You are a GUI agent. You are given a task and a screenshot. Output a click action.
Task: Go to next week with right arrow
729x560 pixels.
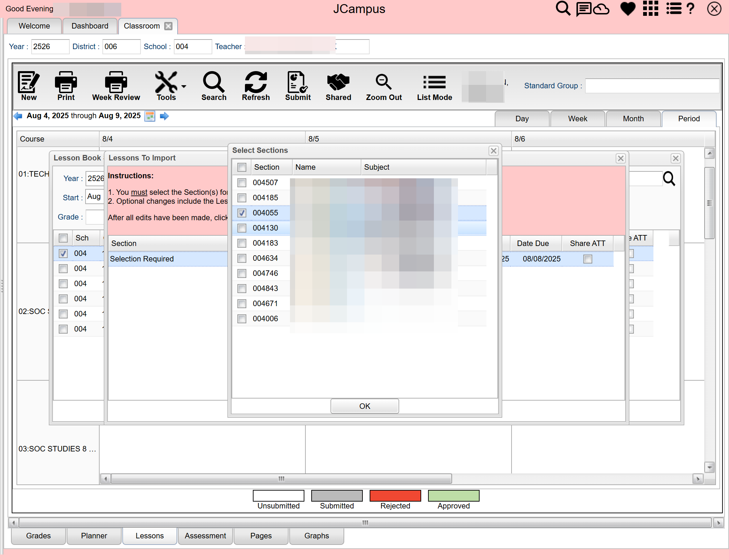[165, 116]
